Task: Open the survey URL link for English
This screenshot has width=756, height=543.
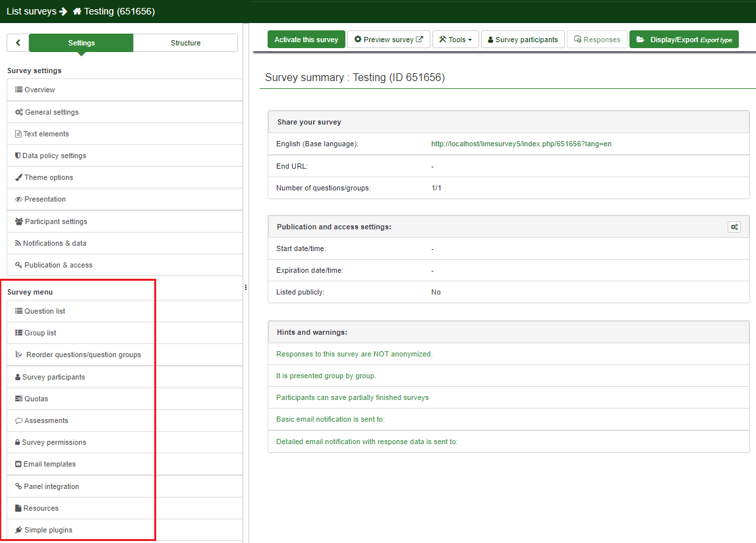Action: [521, 144]
